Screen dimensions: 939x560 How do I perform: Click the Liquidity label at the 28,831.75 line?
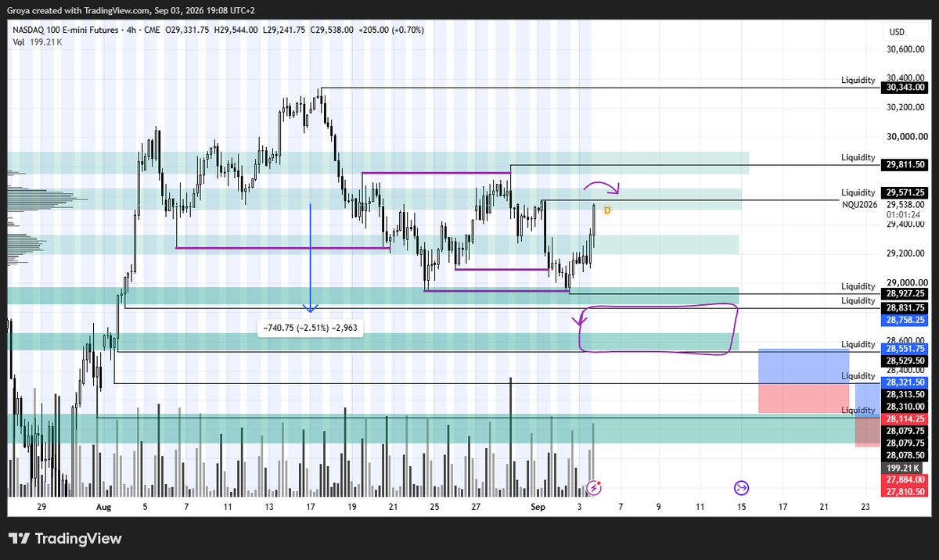(858, 301)
